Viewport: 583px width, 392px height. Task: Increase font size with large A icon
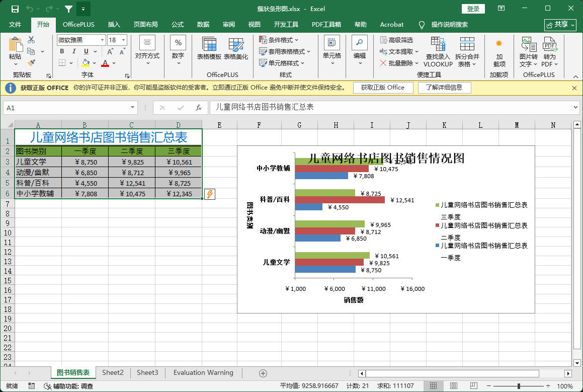click(x=111, y=52)
